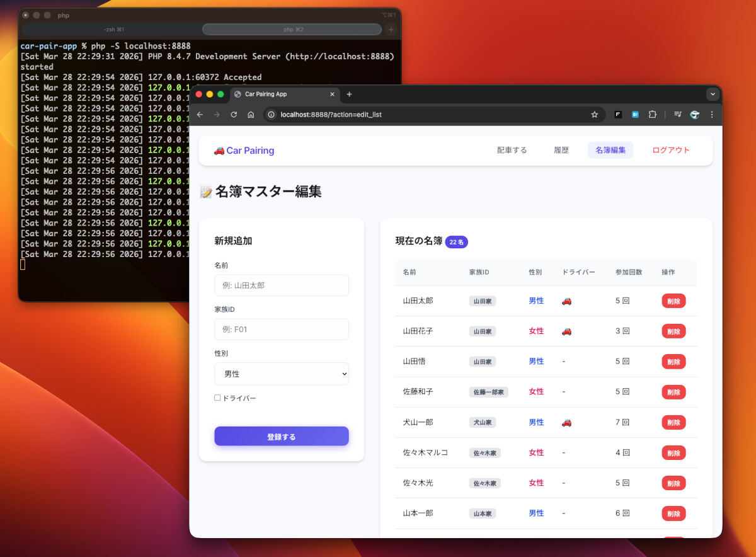Open the media control icon in Chrome

point(678,115)
